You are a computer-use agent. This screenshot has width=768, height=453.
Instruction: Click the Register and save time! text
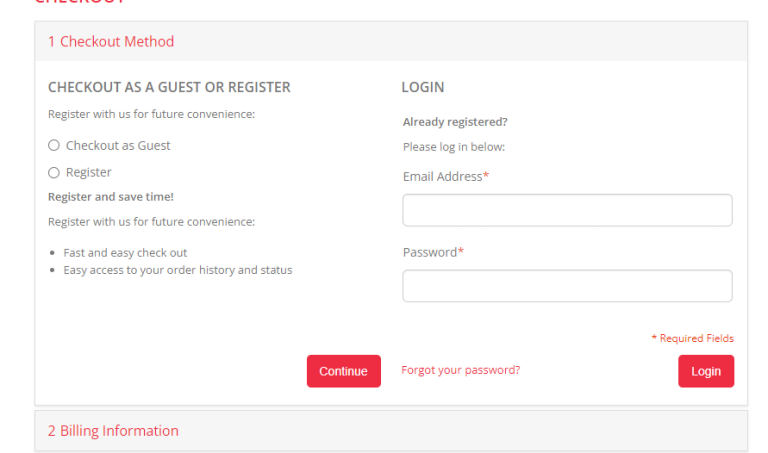click(x=111, y=197)
